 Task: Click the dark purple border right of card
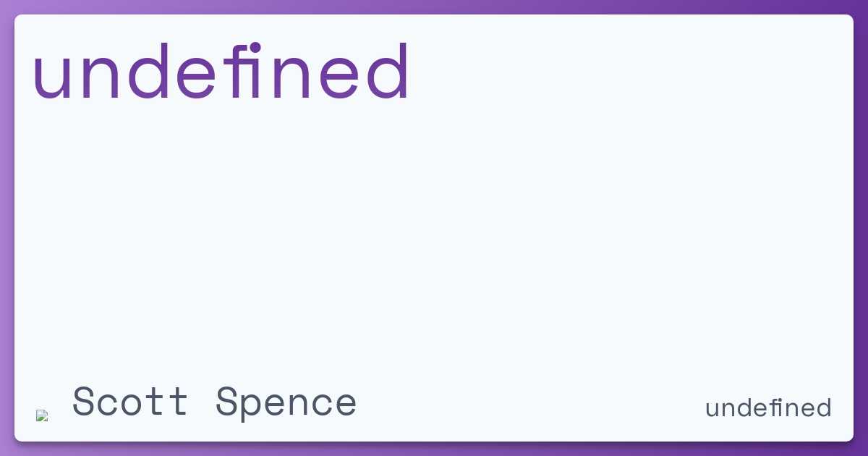pos(861,228)
